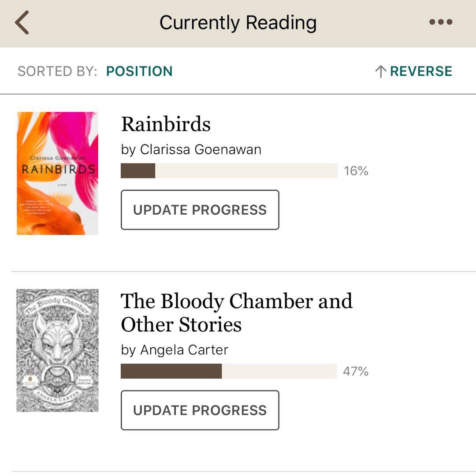Image resolution: width=476 pixels, height=476 pixels.
Task: View author Clarissa Goenawan
Action: [191, 150]
